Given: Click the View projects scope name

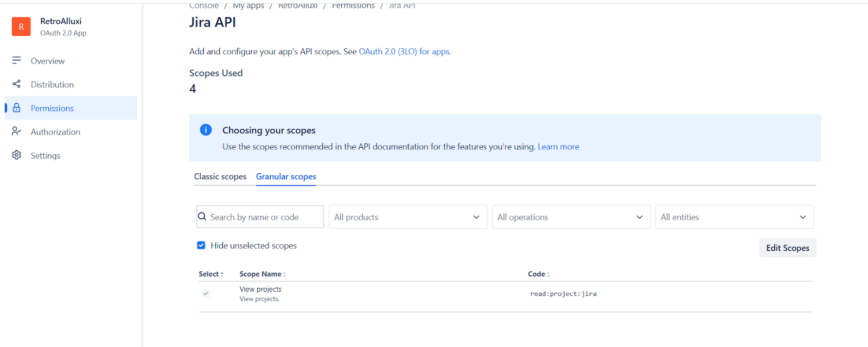Looking at the screenshot, I should [260, 289].
